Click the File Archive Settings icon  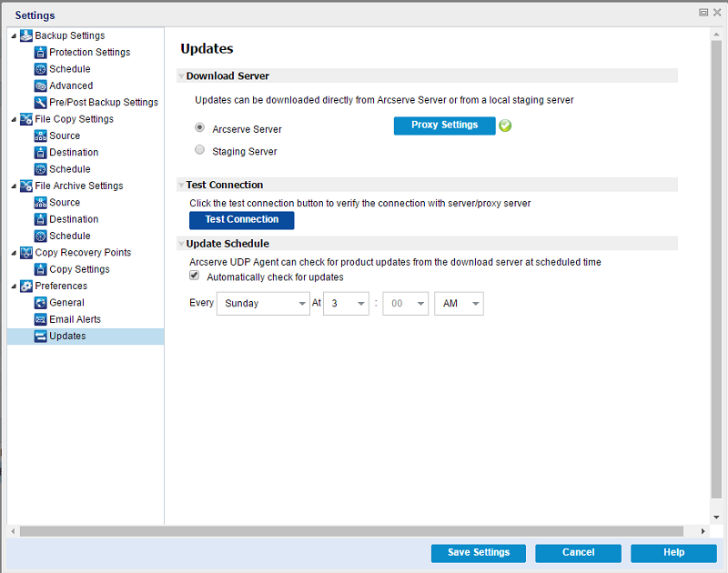click(x=26, y=186)
